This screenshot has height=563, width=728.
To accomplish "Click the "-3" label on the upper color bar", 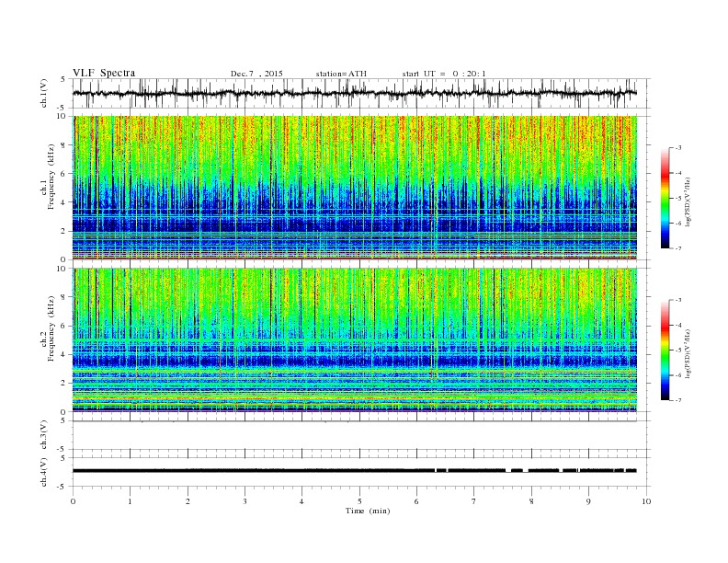I will click(678, 148).
